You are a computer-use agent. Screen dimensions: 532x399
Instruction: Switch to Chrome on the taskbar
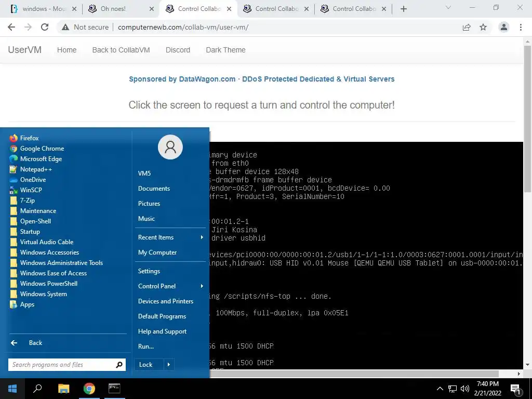(x=89, y=389)
